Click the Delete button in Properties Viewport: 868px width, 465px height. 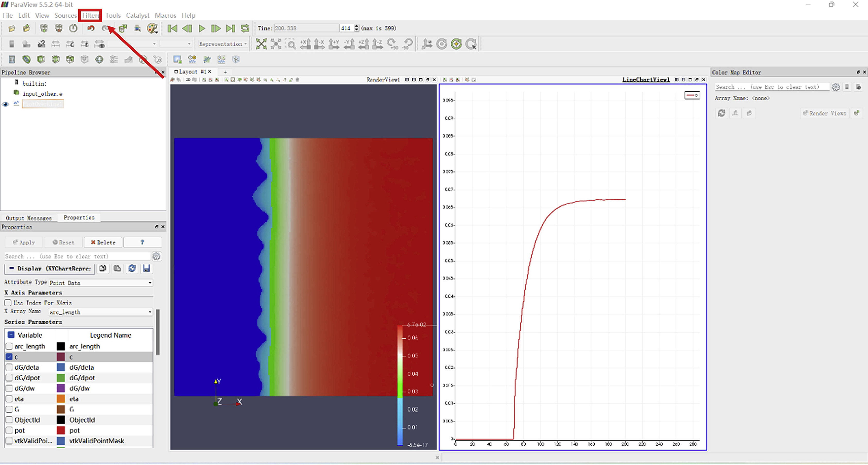[x=103, y=243]
